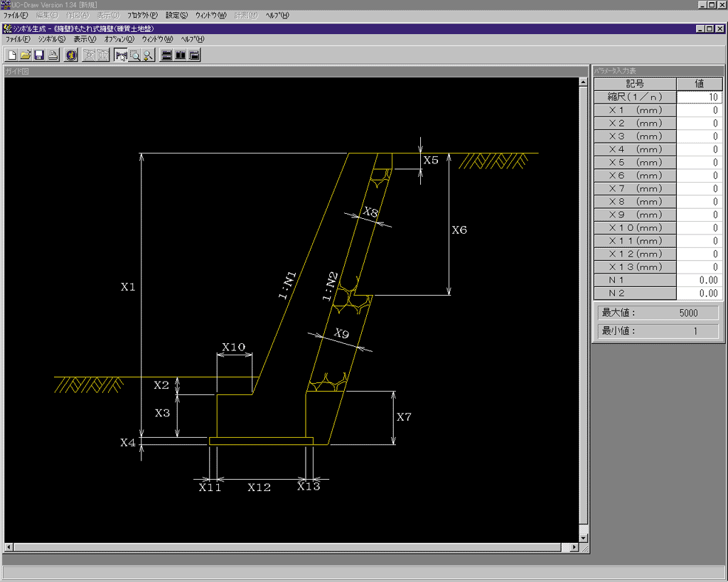Toggle the dimension line display button
The image size is (728, 582).
point(121,55)
